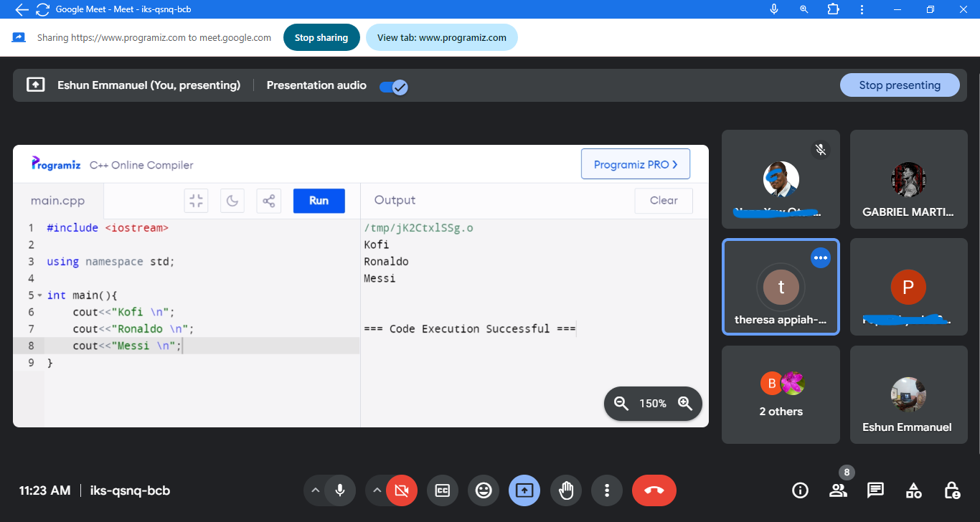Click the red leave call button
980x522 pixels.
tap(654, 490)
